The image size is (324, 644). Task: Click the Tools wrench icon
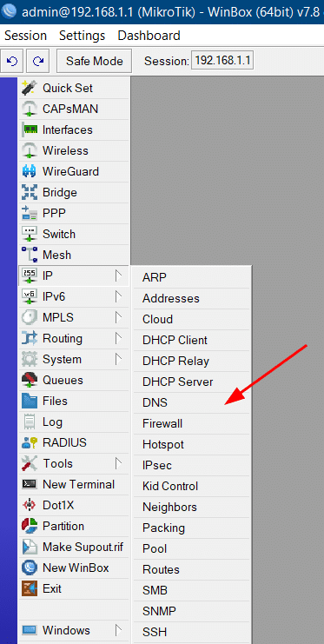tap(30, 464)
